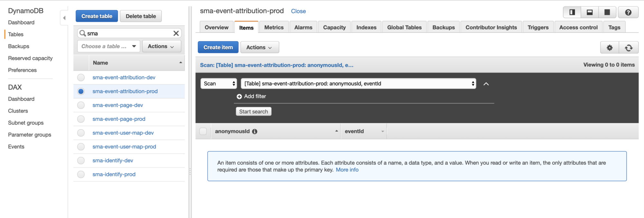Open the settings gear icon
This screenshot has height=218, width=644.
point(610,47)
